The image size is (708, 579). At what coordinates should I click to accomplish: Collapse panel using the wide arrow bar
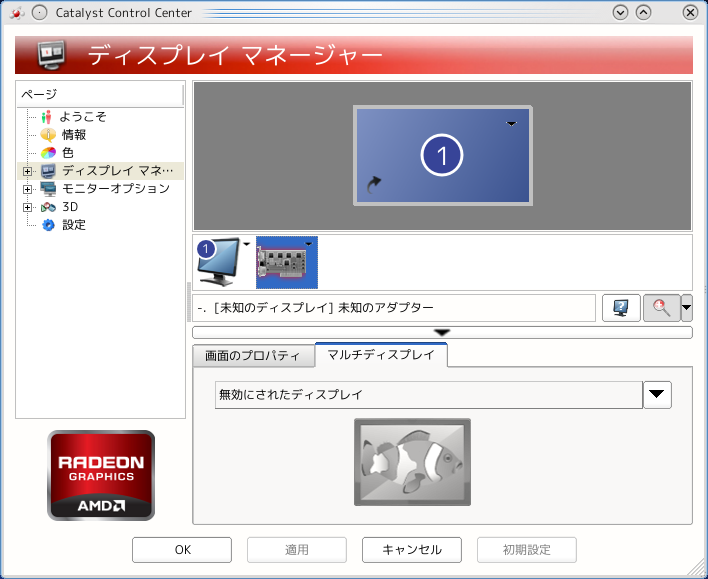442,332
